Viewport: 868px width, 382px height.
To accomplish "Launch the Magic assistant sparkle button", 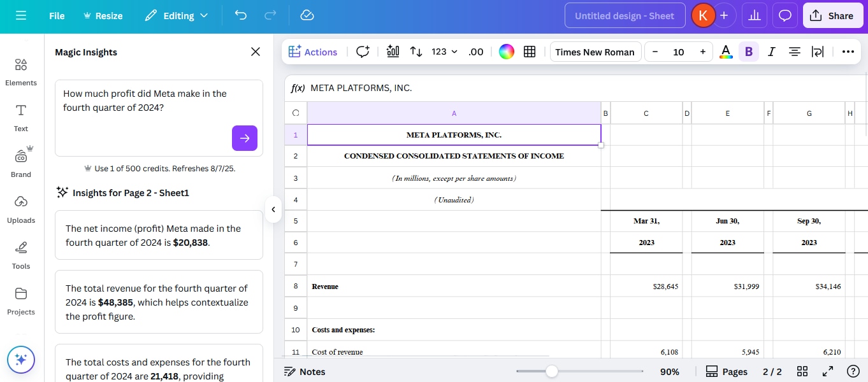I will point(21,360).
